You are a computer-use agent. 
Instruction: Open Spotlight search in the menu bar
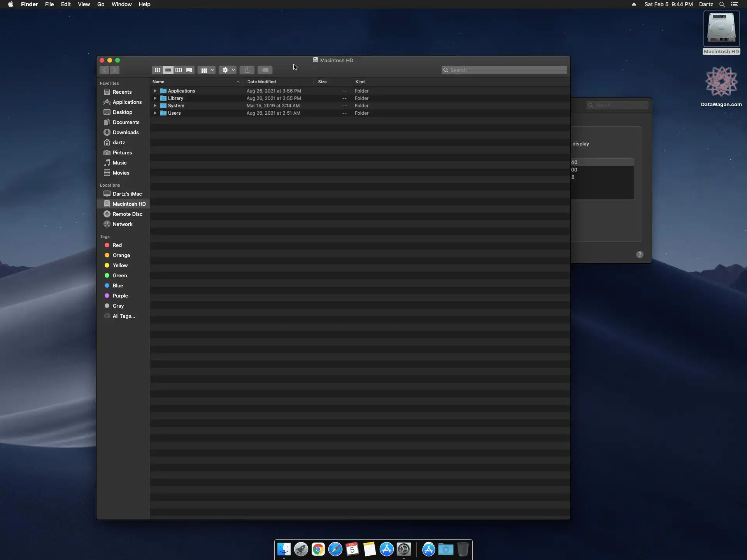click(x=722, y=4)
